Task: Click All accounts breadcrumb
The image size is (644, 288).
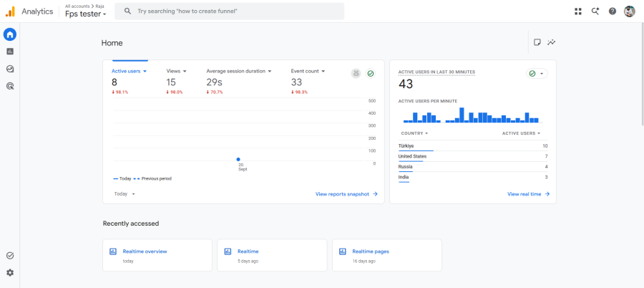Action: click(77, 6)
